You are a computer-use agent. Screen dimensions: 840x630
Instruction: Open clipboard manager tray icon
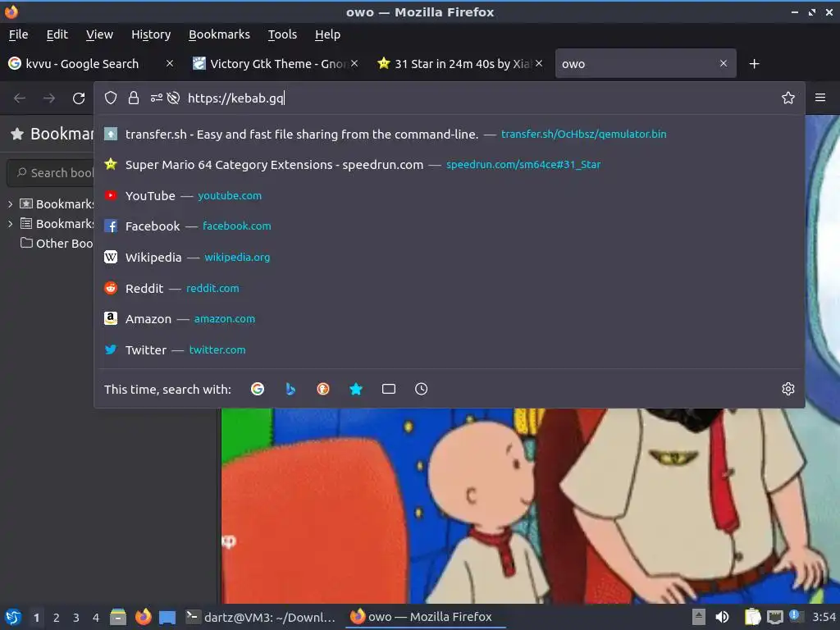(x=753, y=617)
